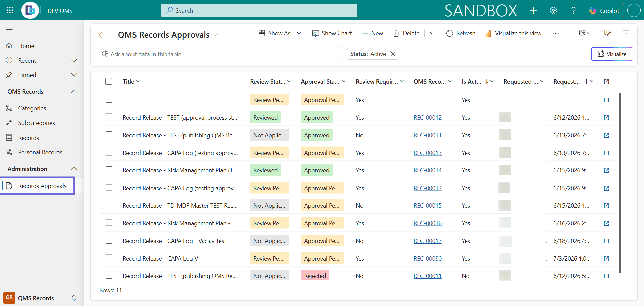Expand the Delete split-button chevron

coord(432,33)
